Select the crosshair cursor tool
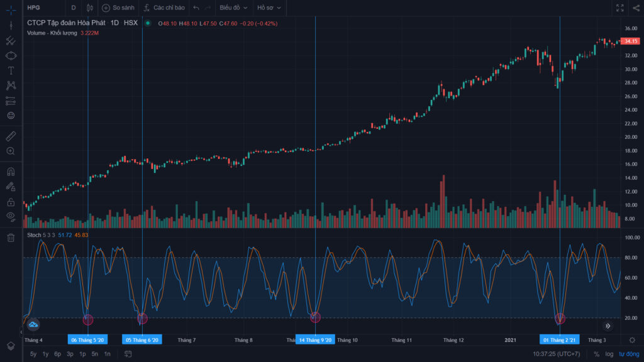 11,9
